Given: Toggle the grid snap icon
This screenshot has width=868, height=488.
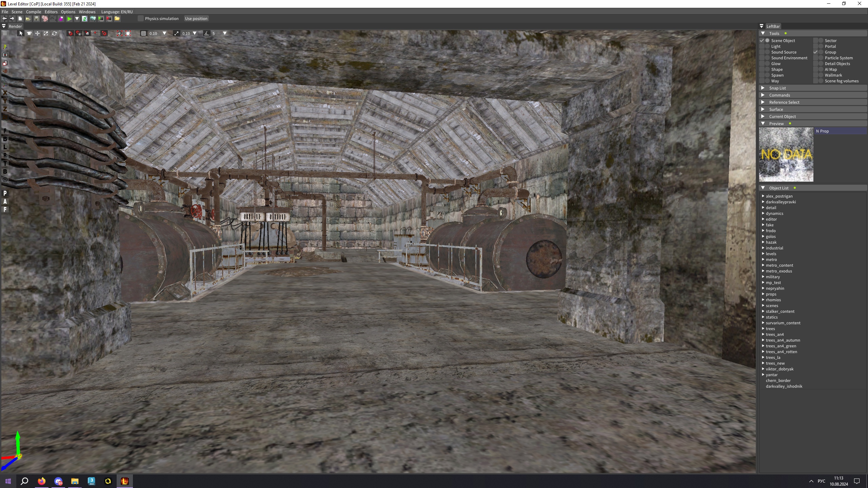Looking at the screenshot, I should point(143,33).
